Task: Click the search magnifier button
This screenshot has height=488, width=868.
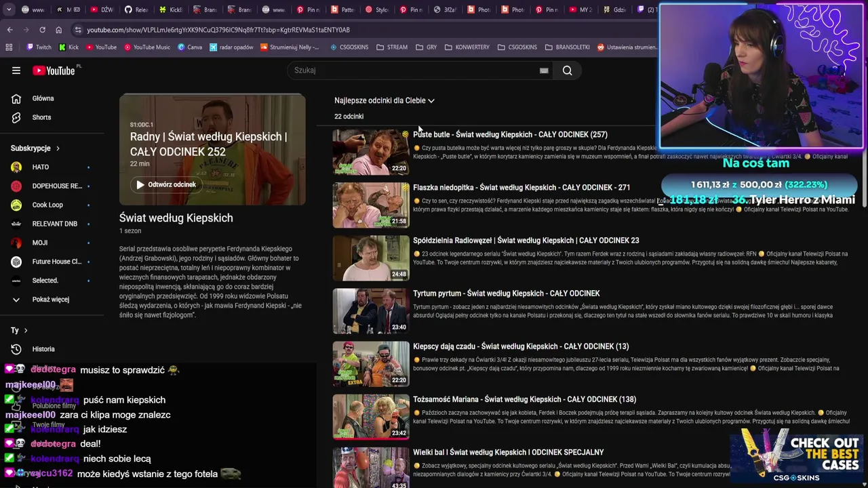Action: [568, 70]
